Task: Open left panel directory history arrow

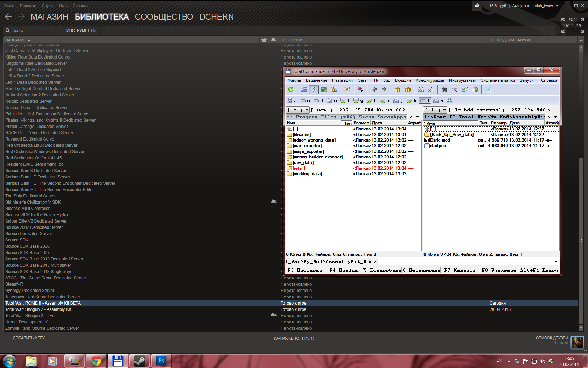Action: click(x=418, y=117)
